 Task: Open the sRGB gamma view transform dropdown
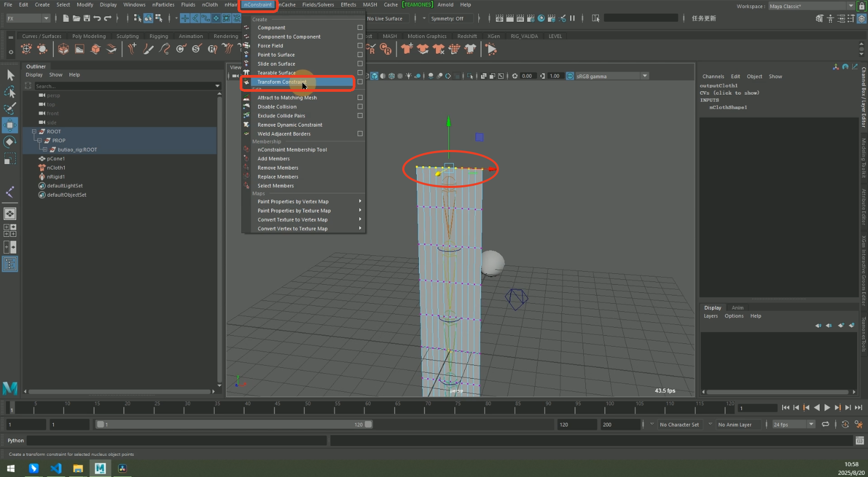pyautogui.click(x=645, y=76)
